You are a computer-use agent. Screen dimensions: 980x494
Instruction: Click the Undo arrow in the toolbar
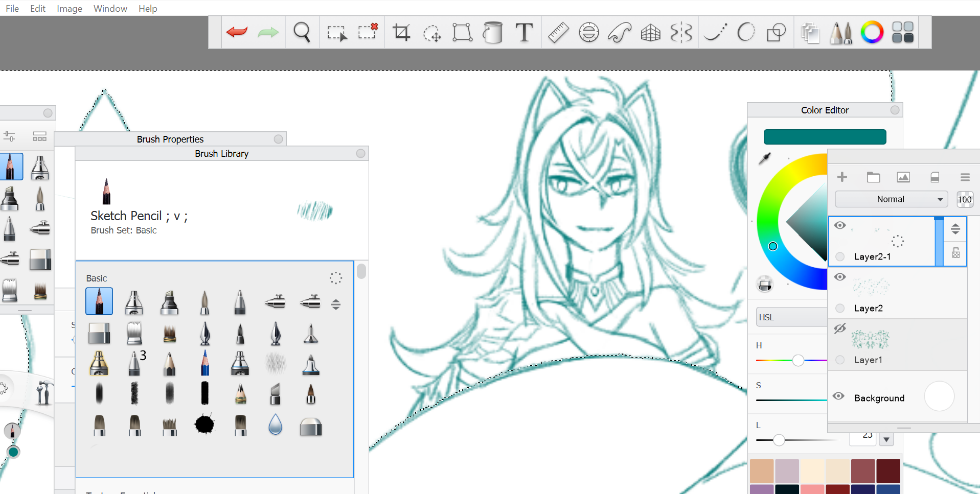pyautogui.click(x=236, y=32)
